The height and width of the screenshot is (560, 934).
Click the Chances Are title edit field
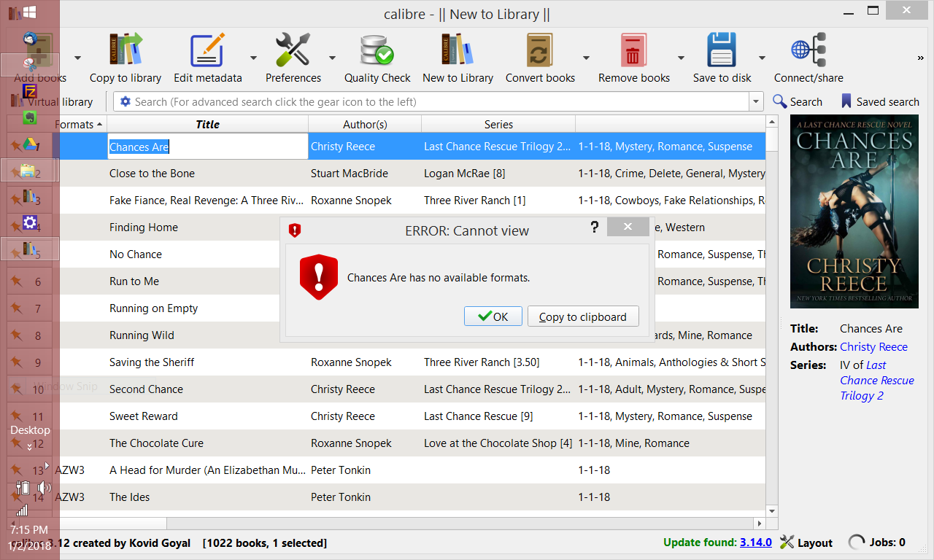(x=208, y=147)
